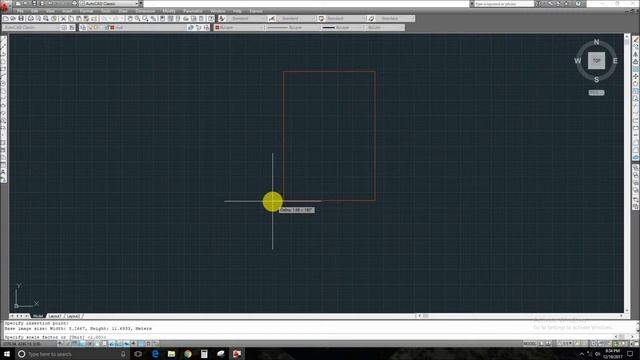Click the Layer Previous icon

point(199,28)
